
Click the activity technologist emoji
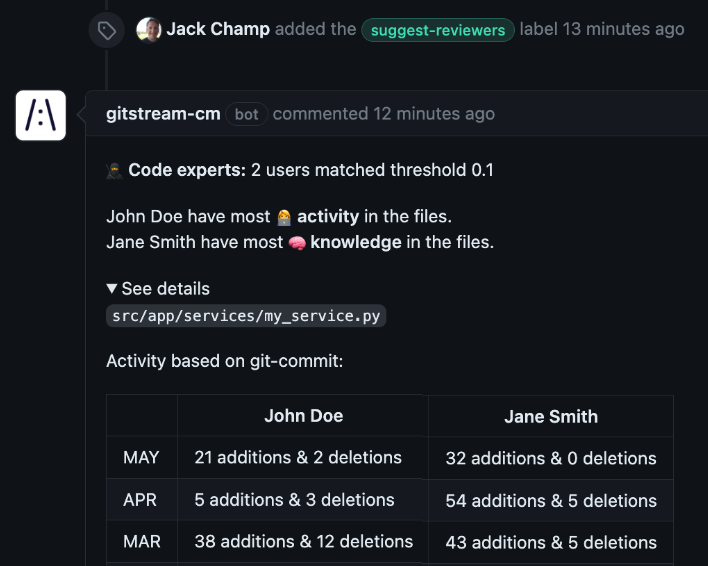coord(284,217)
